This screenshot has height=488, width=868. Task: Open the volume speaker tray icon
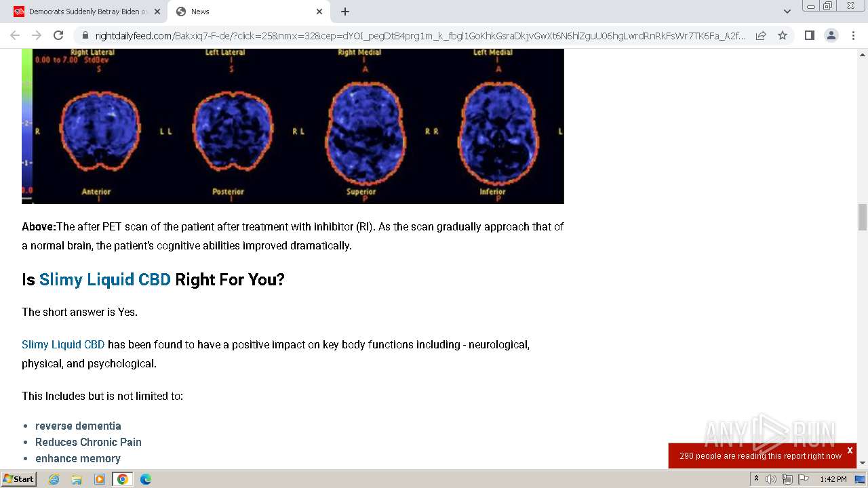coord(771,479)
